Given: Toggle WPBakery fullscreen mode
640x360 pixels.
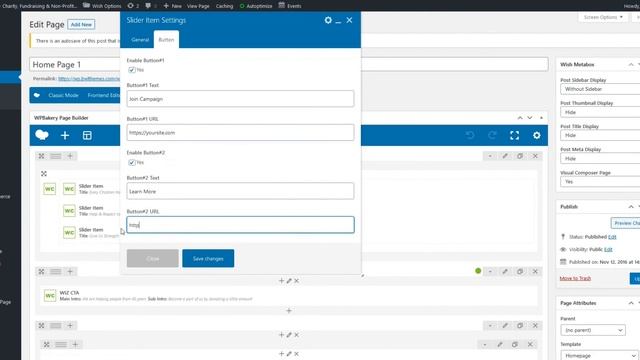Looking at the screenshot, I should point(514,136).
